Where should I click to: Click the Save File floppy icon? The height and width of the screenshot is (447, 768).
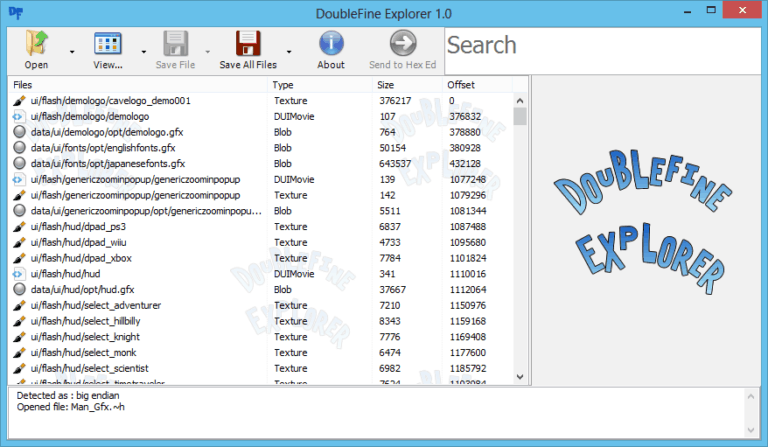click(176, 43)
